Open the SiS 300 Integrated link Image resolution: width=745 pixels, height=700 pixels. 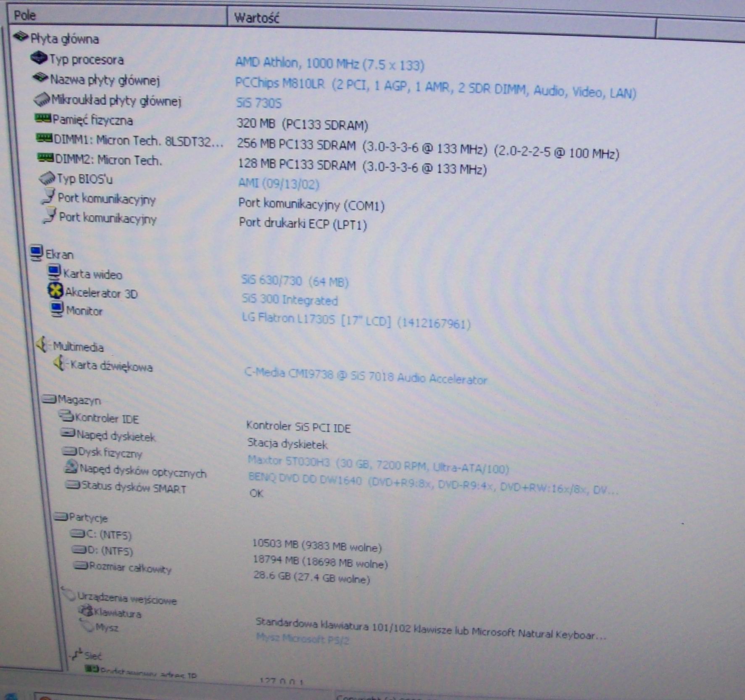tap(290, 300)
